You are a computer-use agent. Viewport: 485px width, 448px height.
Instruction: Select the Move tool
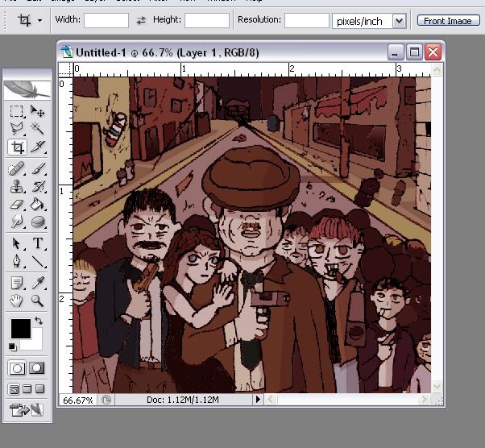tap(37, 111)
